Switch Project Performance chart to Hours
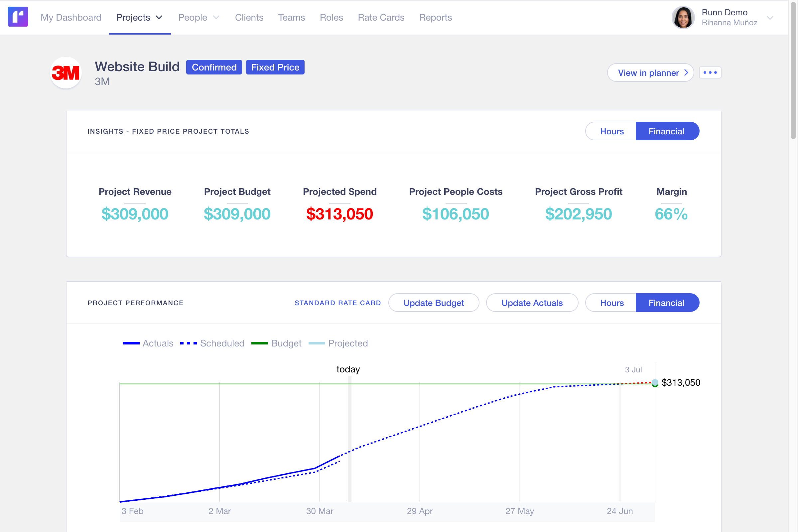The height and width of the screenshot is (532, 798). pos(611,303)
